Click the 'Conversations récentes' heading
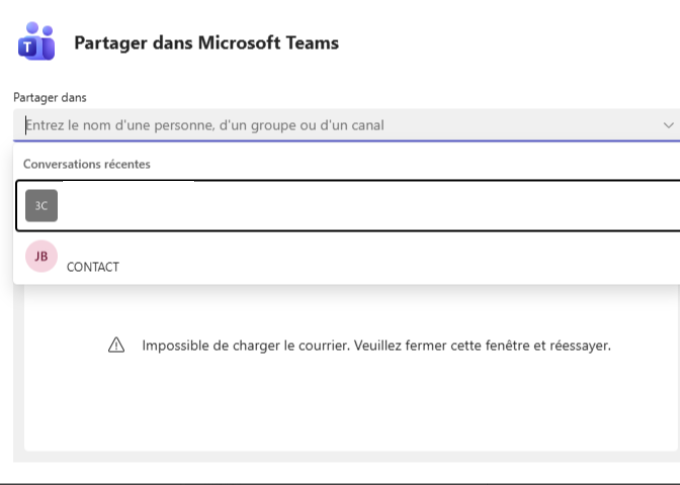Viewport: 680px width, 485px height. pyautogui.click(x=87, y=164)
